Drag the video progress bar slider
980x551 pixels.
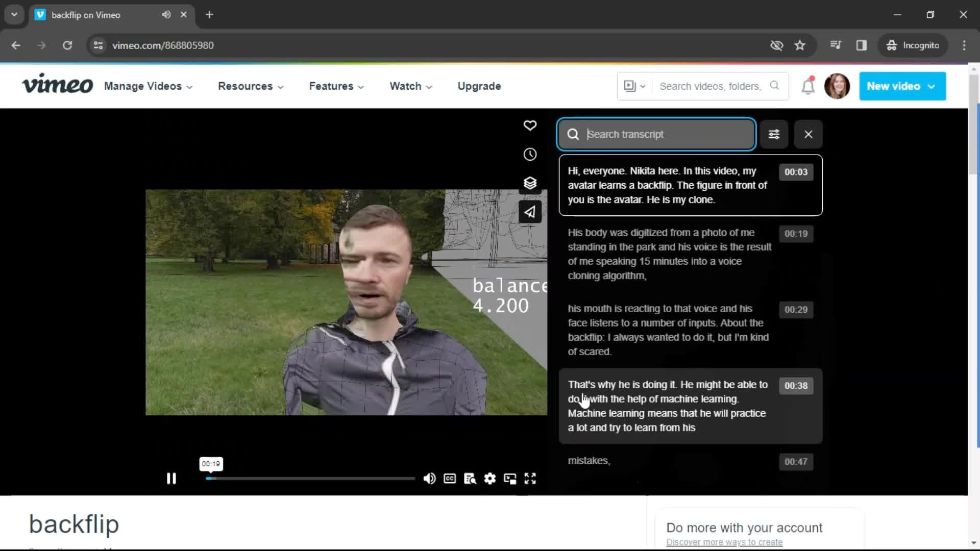[211, 479]
